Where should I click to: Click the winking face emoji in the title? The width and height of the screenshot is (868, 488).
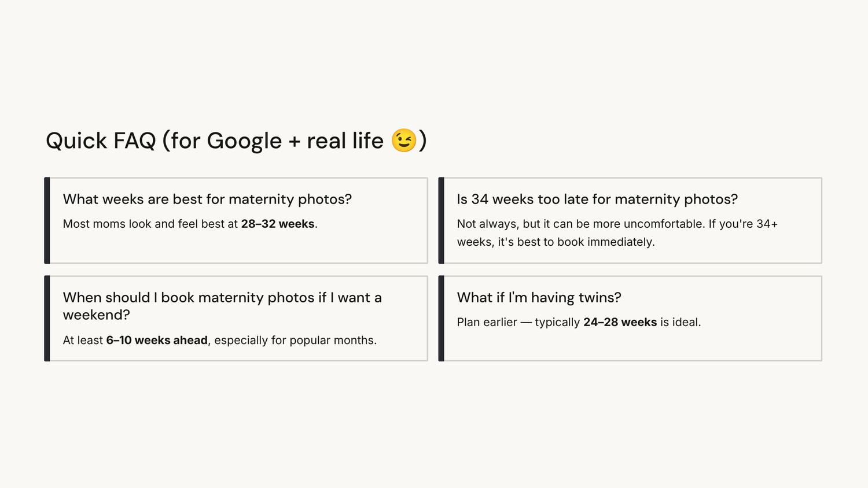(404, 141)
